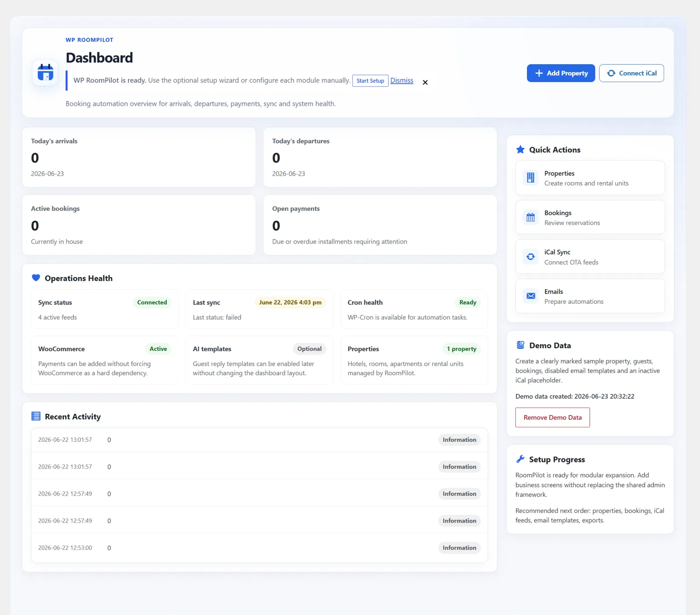The width and height of the screenshot is (700, 615).
Task: Open the Bookings quick action card
Action: [590, 217]
